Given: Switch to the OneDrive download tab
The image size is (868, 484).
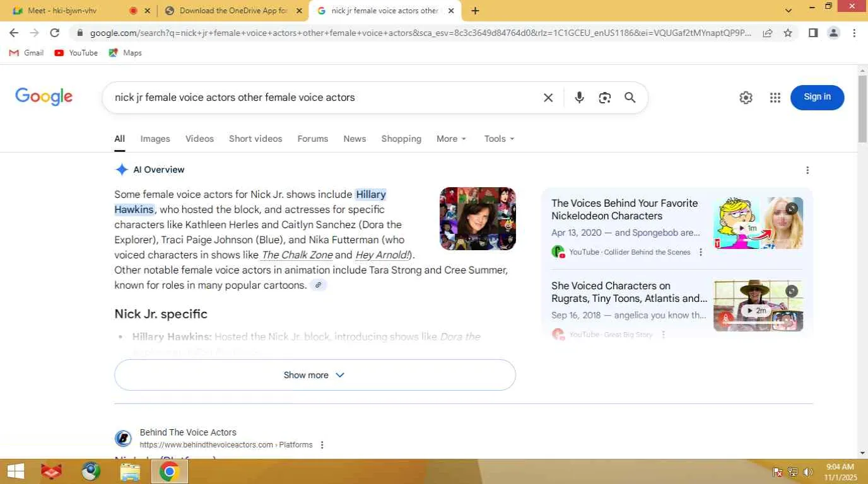Looking at the screenshot, I should coord(233,11).
